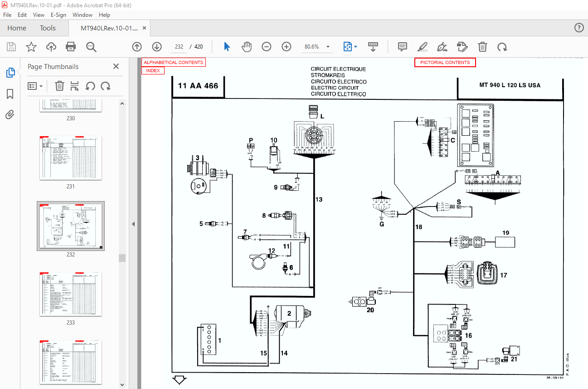Delete selected thumbnail pages trash icon
Image resolution: width=588 pixels, height=389 pixels.
tap(59, 86)
